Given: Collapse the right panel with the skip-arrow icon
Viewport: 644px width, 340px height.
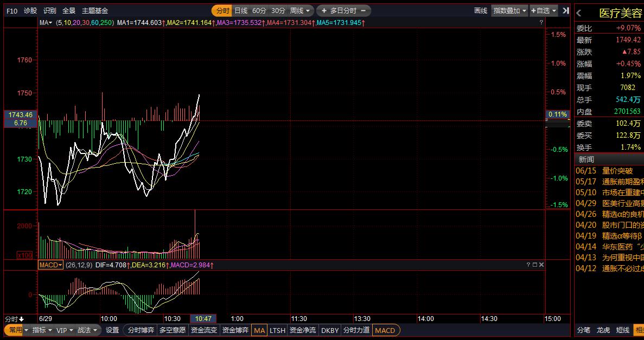Looking at the screenshot, I should tap(566, 10).
